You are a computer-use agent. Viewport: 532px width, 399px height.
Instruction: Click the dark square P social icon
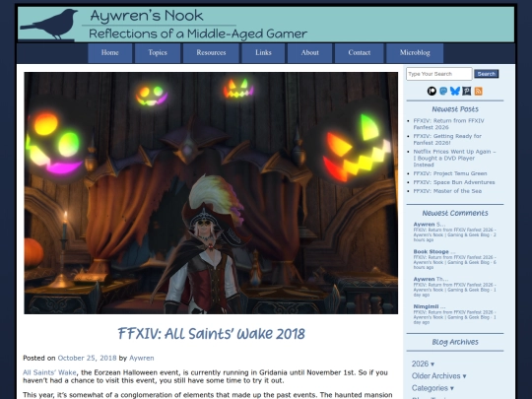click(467, 91)
